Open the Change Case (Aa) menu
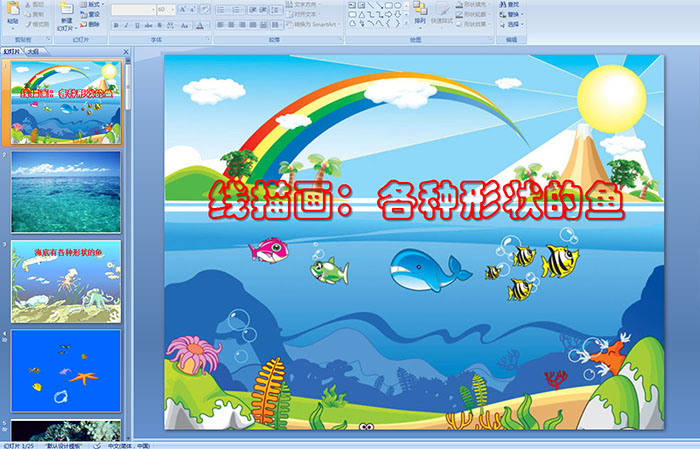Viewport: 700px width, 449px height. point(185,25)
